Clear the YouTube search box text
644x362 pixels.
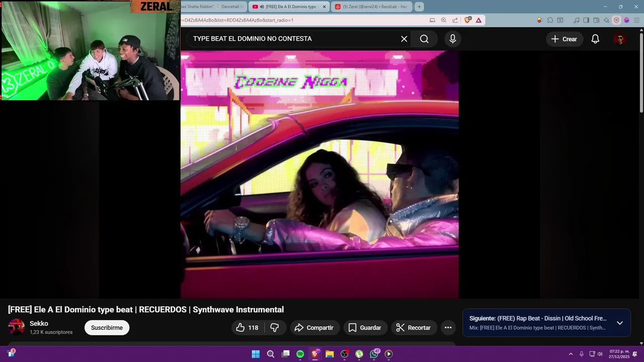click(x=404, y=39)
